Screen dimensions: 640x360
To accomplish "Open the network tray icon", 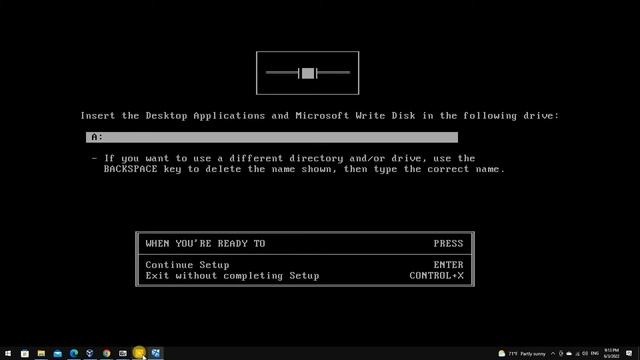I will point(577,353).
